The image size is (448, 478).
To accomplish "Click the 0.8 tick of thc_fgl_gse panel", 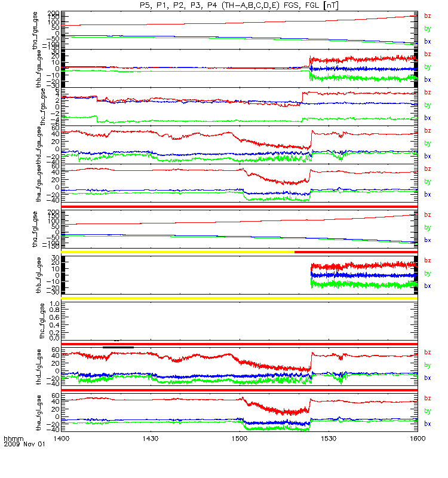I will tap(54, 310).
